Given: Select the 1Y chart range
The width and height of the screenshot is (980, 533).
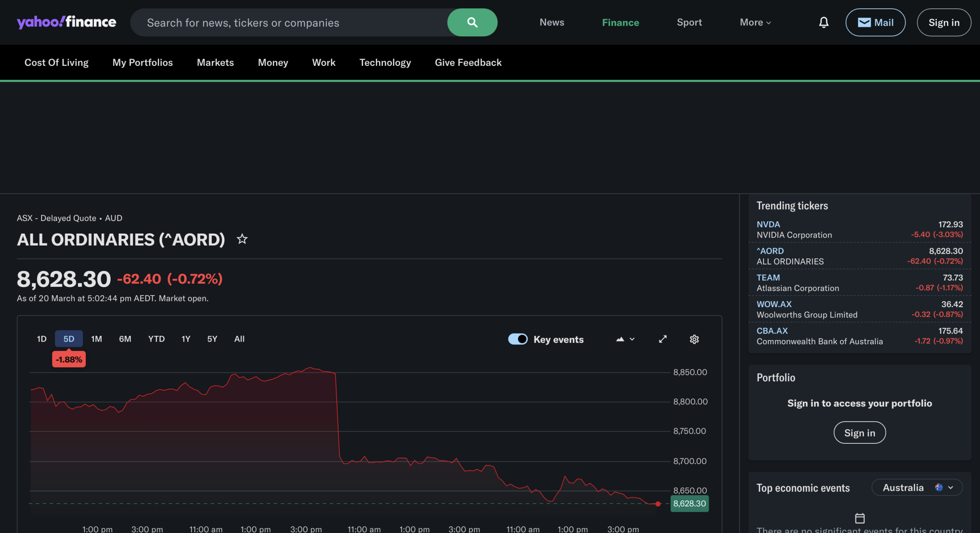Looking at the screenshot, I should [x=186, y=339].
